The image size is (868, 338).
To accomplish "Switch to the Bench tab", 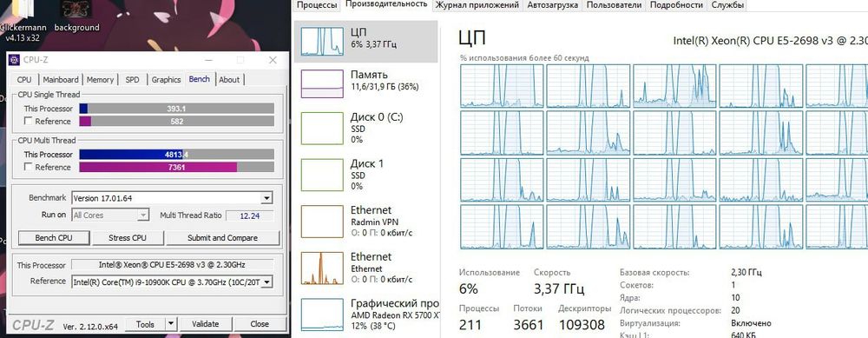I will point(200,79).
